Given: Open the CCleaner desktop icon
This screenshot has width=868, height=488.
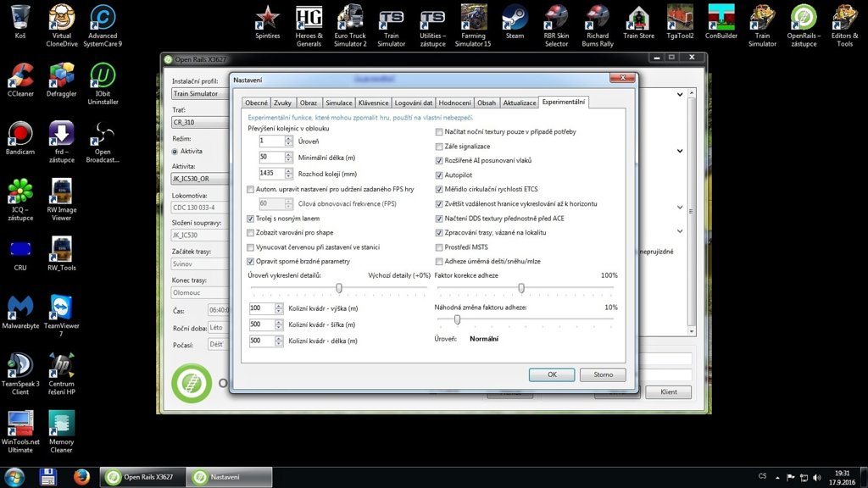Looking at the screenshot, I should pyautogui.click(x=20, y=76).
